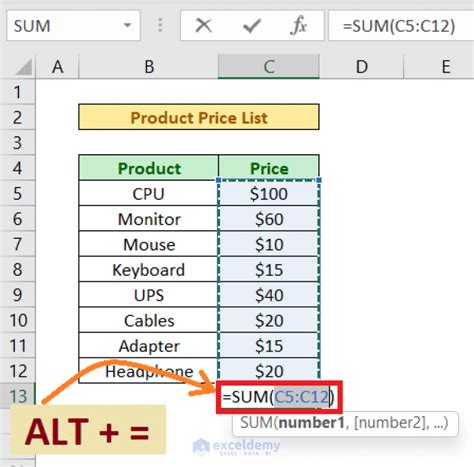Click number1 argument in the SUM tooltip
The width and height of the screenshot is (474, 467).
(311, 422)
